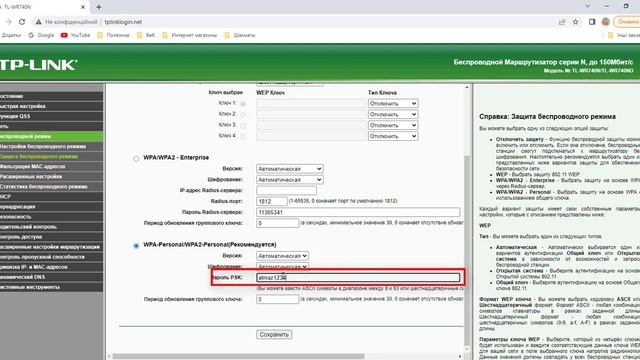Open the Веб bookmarks folder
The image size is (640, 360).
point(146,35)
